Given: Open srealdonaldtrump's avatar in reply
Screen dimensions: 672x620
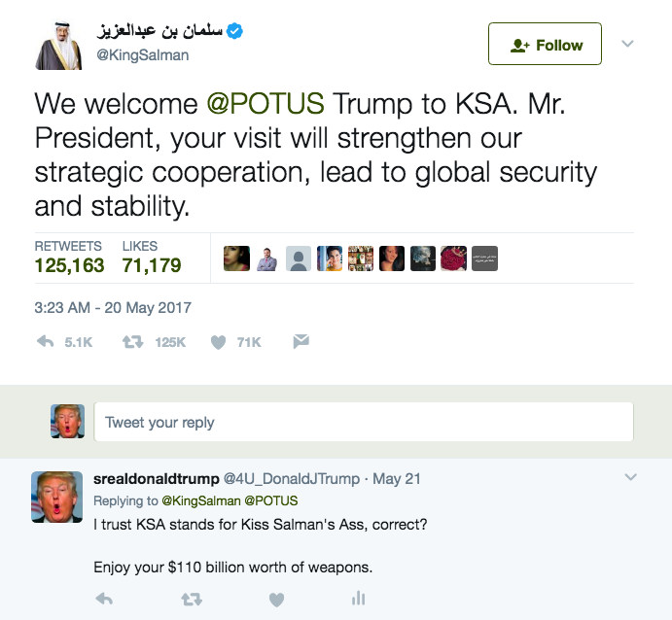Looking at the screenshot, I should (56, 497).
